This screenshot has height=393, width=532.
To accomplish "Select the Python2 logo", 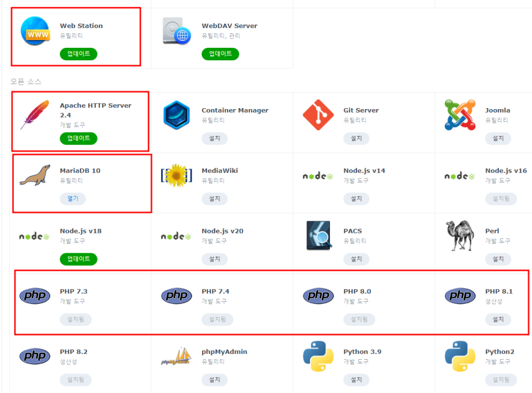I will point(460,356).
